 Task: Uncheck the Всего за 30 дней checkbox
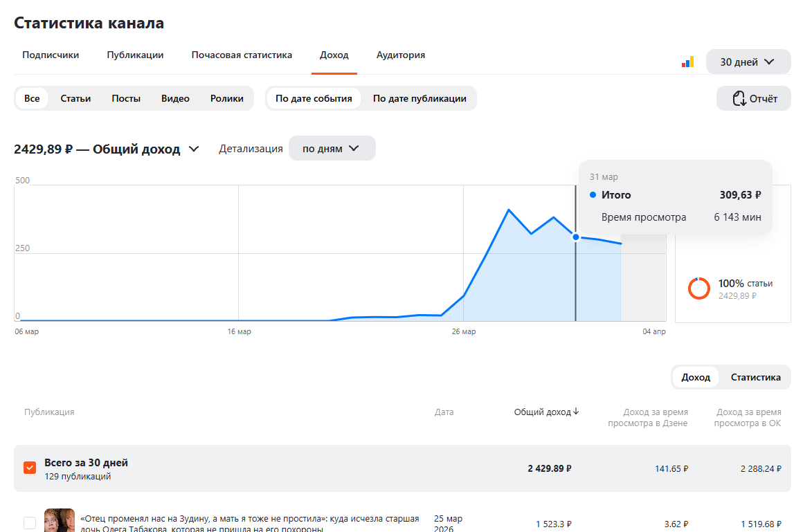point(30,468)
